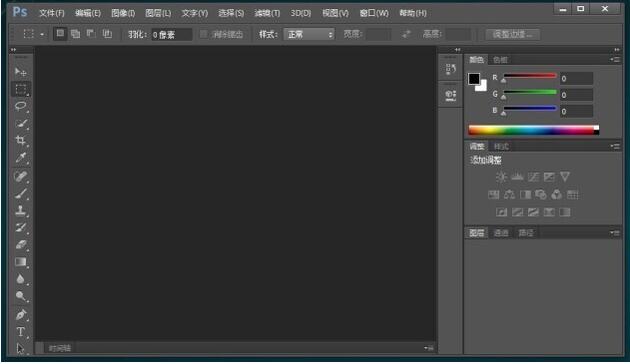Screen dimensions: 630x364
Task: Add a Levels adjustment
Action: point(517,177)
